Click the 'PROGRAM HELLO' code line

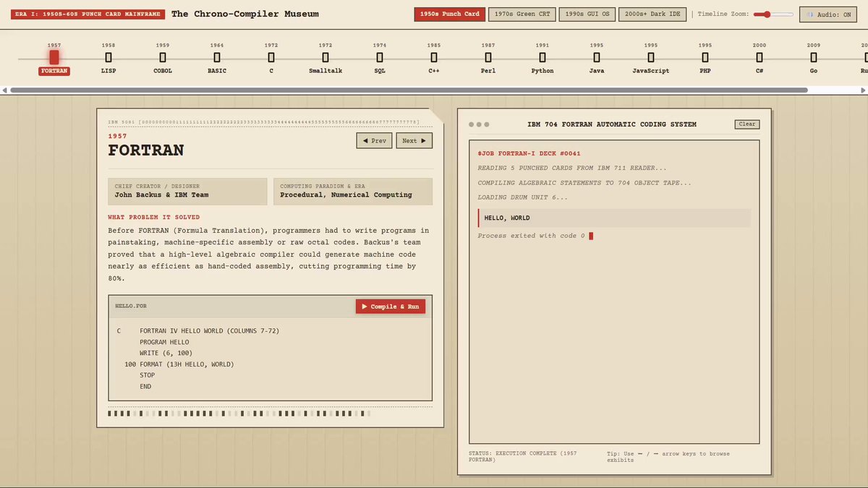pyautogui.click(x=164, y=342)
